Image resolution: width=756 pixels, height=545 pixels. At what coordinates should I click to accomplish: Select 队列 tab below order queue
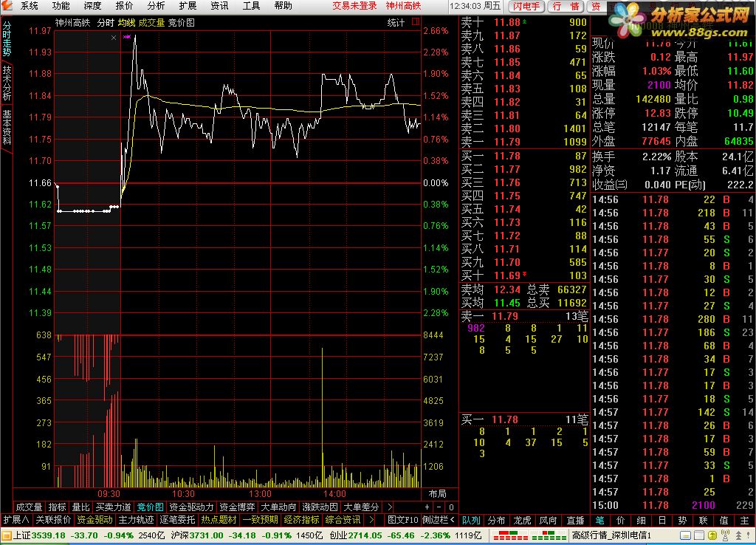click(471, 521)
